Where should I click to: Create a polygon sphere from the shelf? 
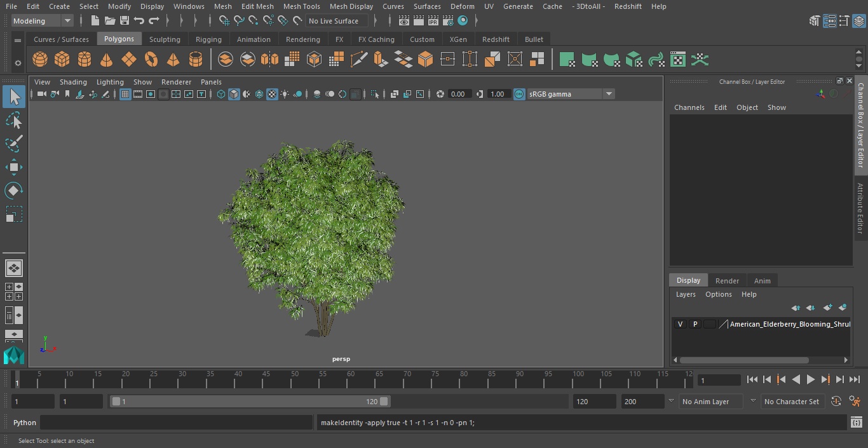click(x=40, y=60)
